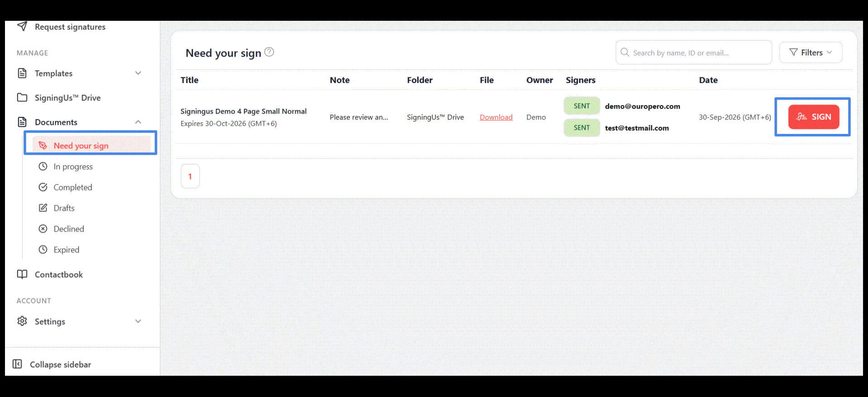Click signer test@testmail.com
Image resolution: width=868 pixels, height=397 pixels.
coord(637,128)
